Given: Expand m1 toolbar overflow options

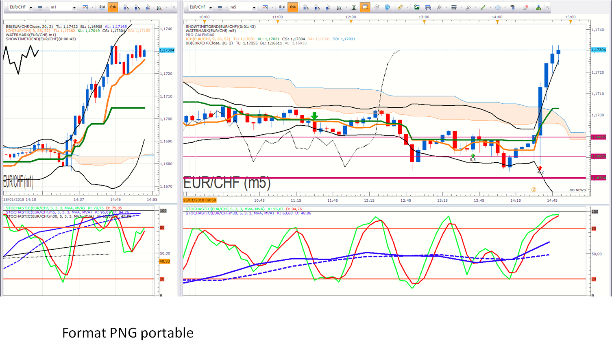Looking at the screenshot, I should coord(174,7).
